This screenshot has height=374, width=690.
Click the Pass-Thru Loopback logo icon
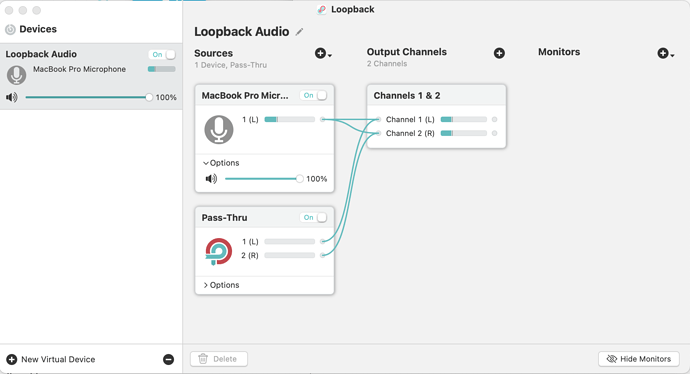point(219,252)
